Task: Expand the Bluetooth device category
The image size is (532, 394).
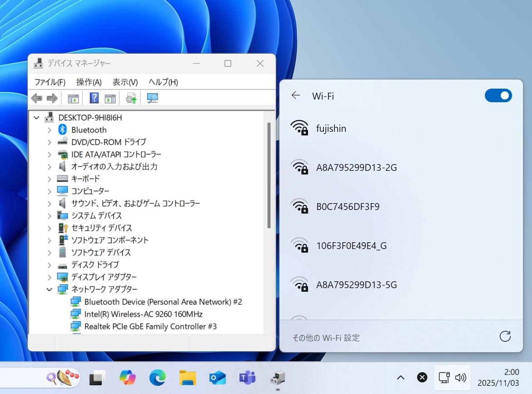Action: 49,130
